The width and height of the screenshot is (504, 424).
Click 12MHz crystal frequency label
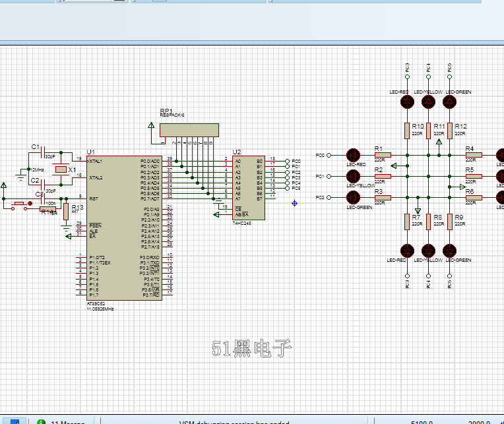tap(37, 169)
